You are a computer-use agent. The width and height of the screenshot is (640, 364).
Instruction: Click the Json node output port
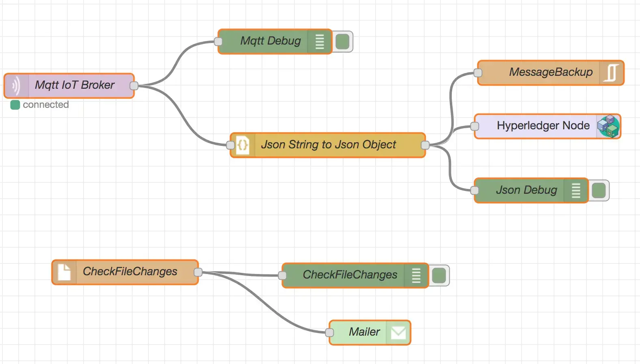(x=425, y=145)
